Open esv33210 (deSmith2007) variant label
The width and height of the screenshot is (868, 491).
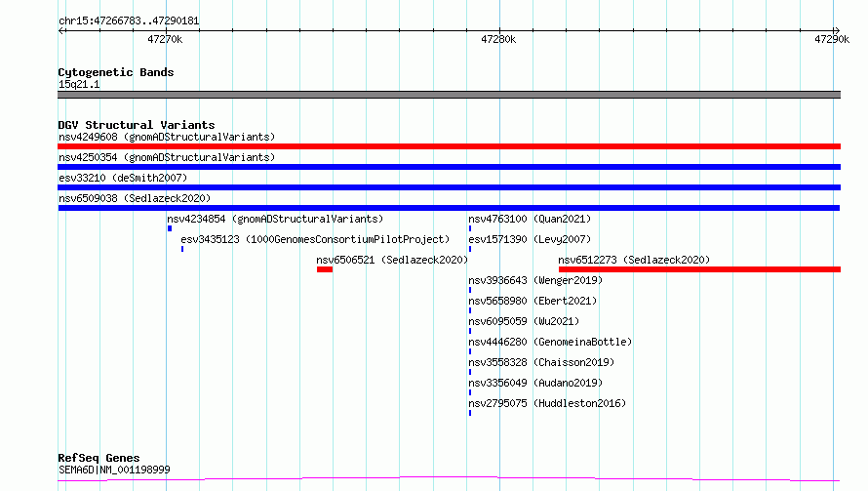(x=123, y=178)
